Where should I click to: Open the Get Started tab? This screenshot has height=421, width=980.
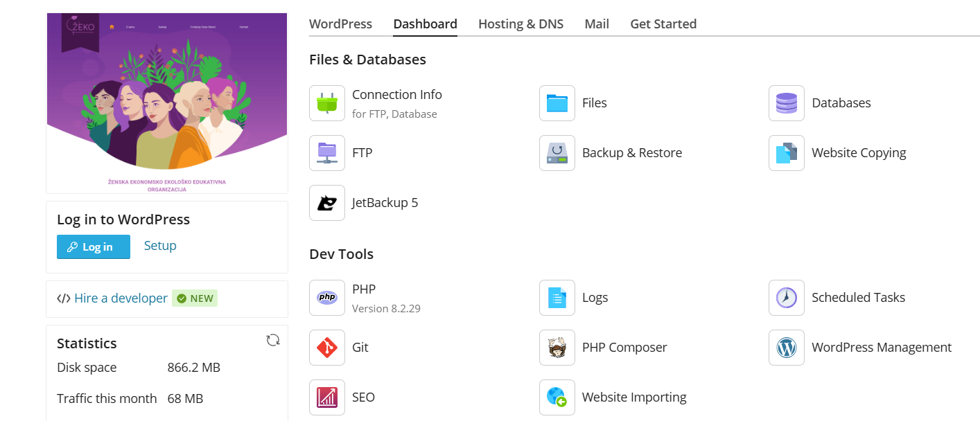tap(663, 24)
